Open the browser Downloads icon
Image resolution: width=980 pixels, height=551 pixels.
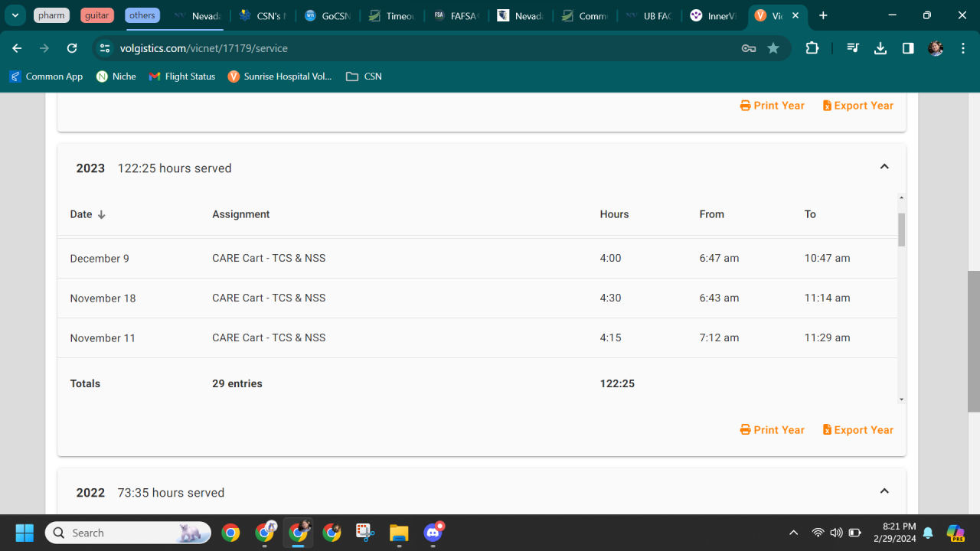[880, 48]
